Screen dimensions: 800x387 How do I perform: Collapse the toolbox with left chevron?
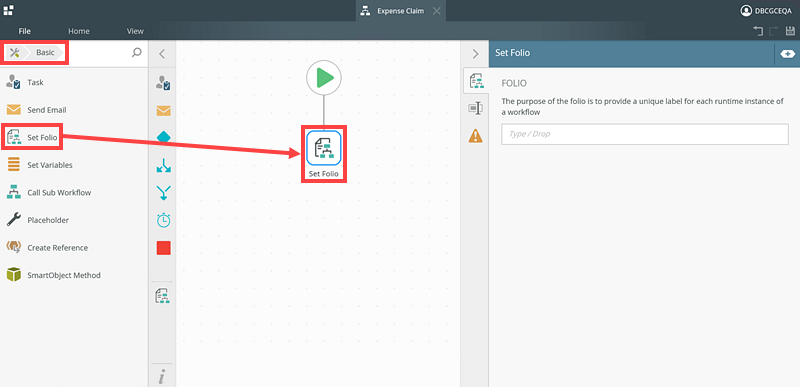[x=162, y=54]
